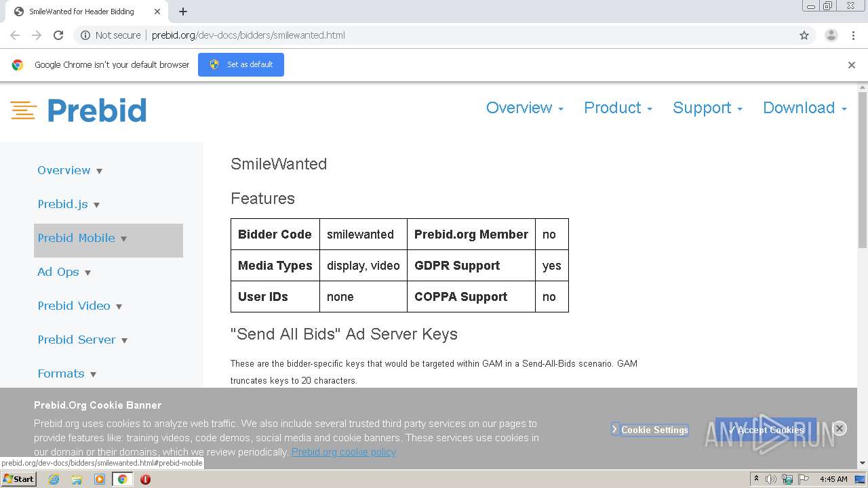
Task: Click the Accept Cookies button
Action: click(x=766, y=430)
